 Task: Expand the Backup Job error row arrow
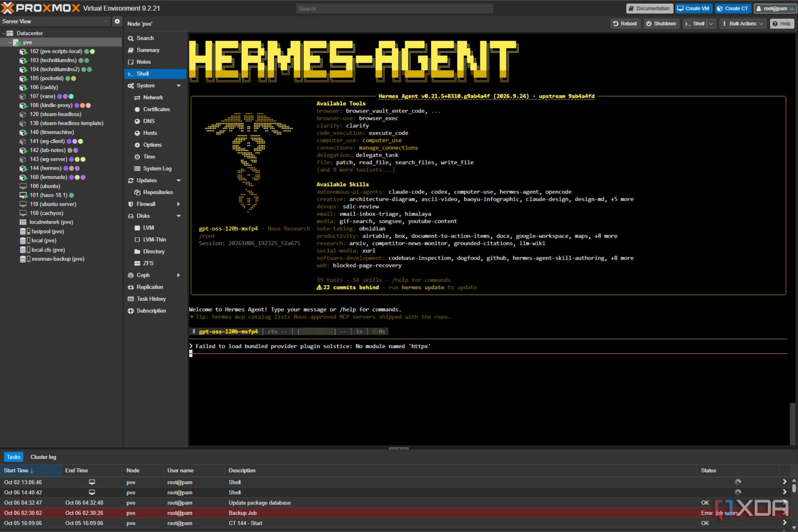click(784, 513)
